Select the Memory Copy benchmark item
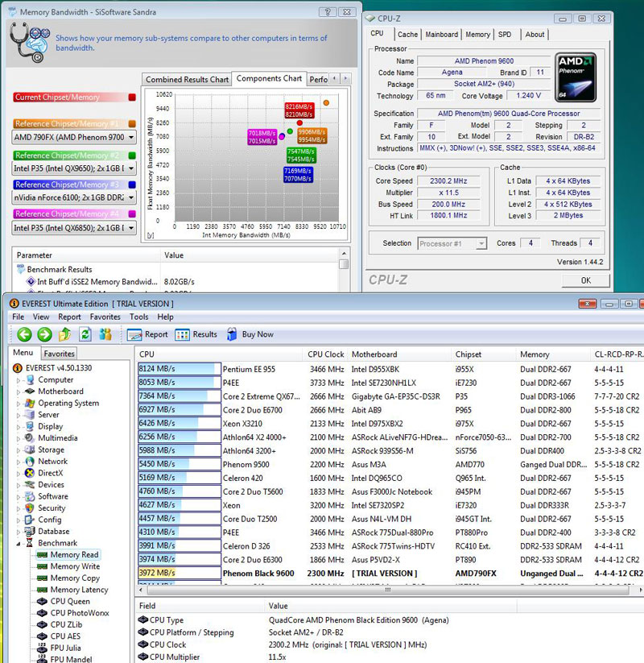 (68, 578)
